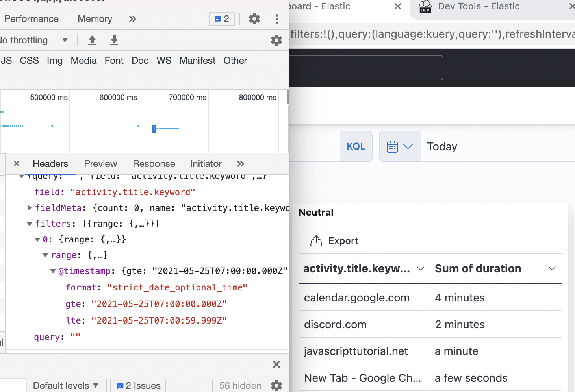Click the 2 minutes duration cell
The width and height of the screenshot is (575, 392).
[x=460, y=325]
